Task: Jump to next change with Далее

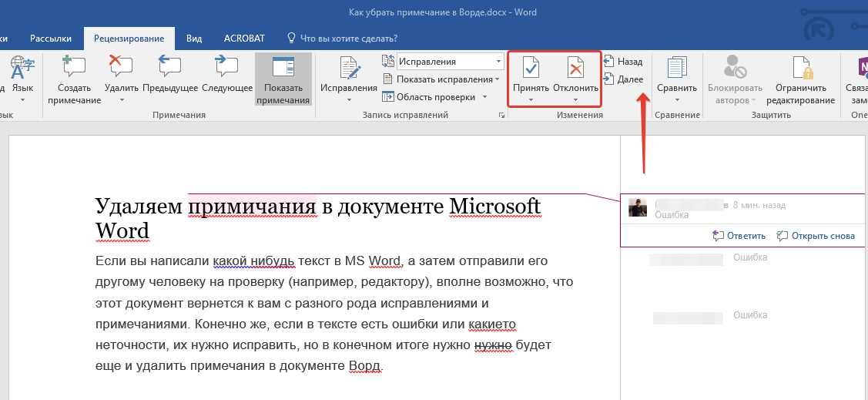Action: (624, 79)
